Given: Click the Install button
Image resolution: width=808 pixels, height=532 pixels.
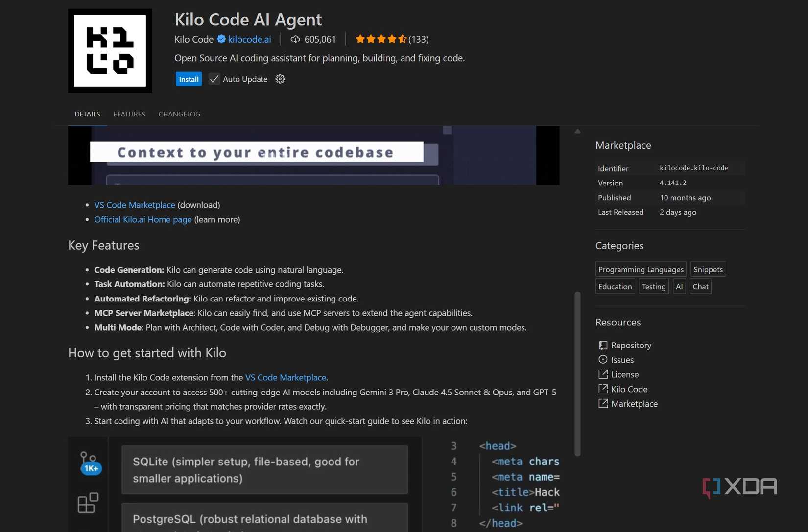Looking at the screenshot, I should pyautogui.click(x=188, y=79).
